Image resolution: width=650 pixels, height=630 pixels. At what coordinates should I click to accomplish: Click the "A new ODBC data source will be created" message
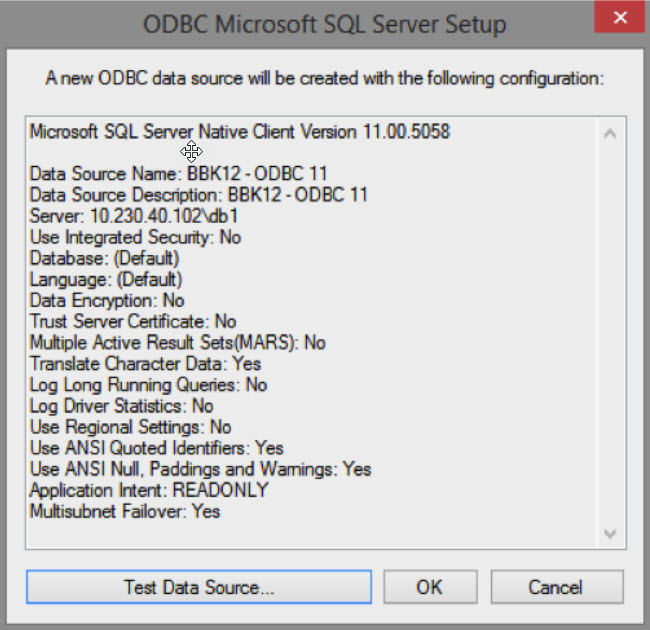pos(325,78)
